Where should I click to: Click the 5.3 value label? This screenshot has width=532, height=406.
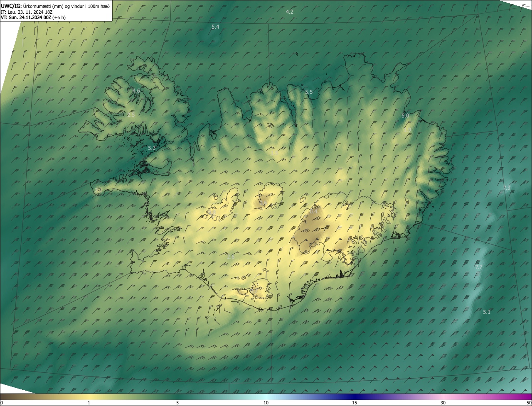point(152,148)
